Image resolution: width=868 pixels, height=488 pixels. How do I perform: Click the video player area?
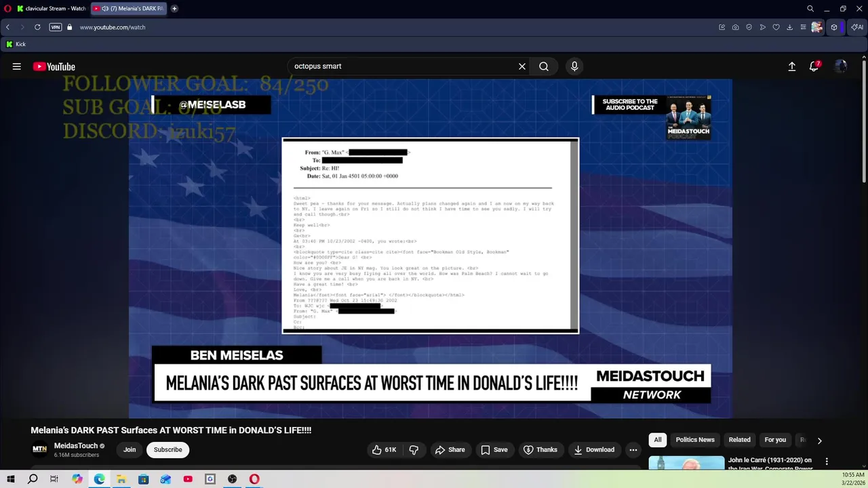431,249
